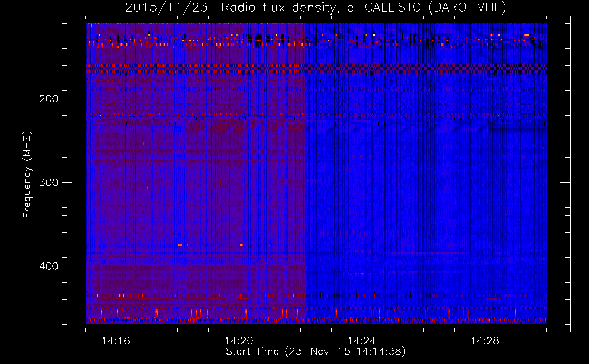Click the date "2015/11/23" in the title
This screenshot has width=589, height=364.
(166, 7)
